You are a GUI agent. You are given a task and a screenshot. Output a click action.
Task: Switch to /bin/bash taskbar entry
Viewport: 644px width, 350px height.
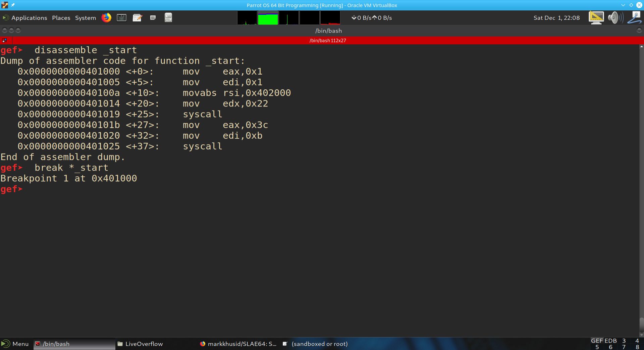click(74, 344)
